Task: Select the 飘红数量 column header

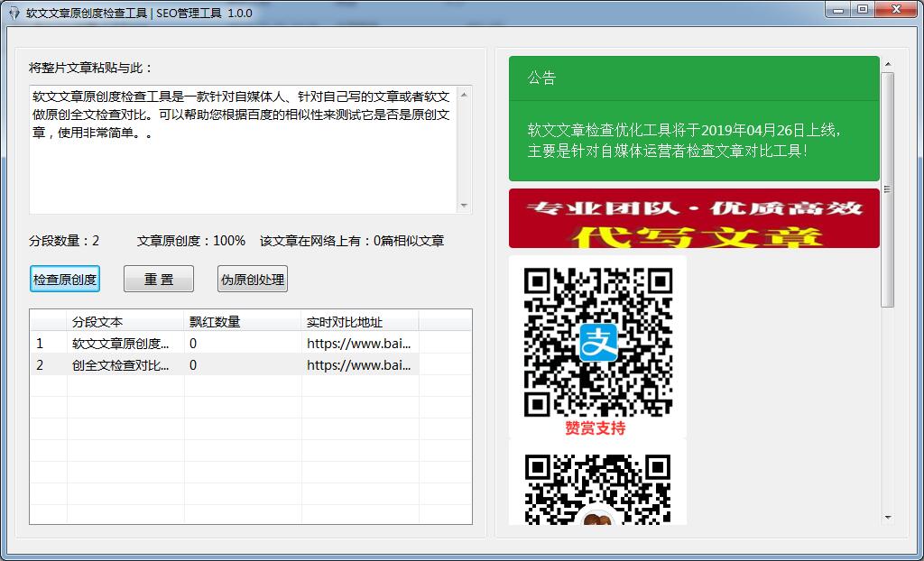Action: pyautogui.click(x=243, y=322)
